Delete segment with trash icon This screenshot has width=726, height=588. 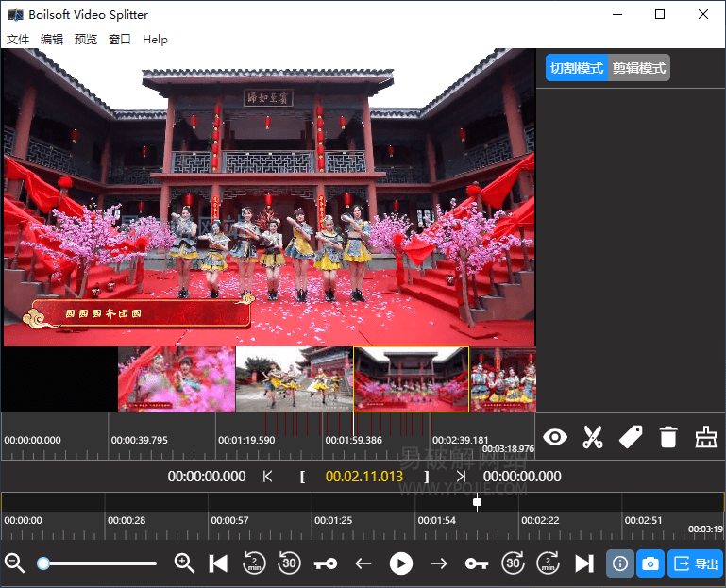point(668,437)
